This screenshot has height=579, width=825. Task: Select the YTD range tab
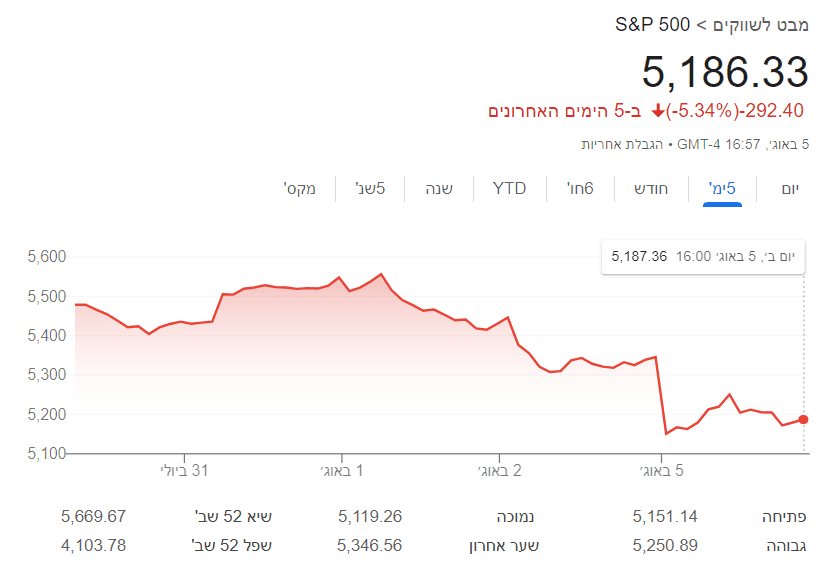point(509,188)
